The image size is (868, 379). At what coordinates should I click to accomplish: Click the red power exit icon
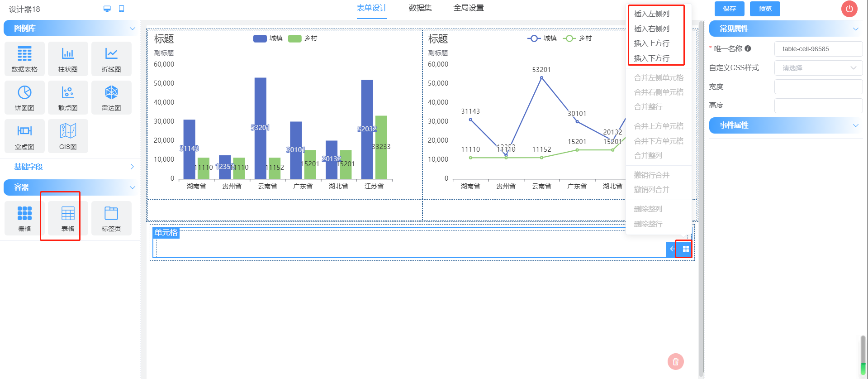click(849, 9)
